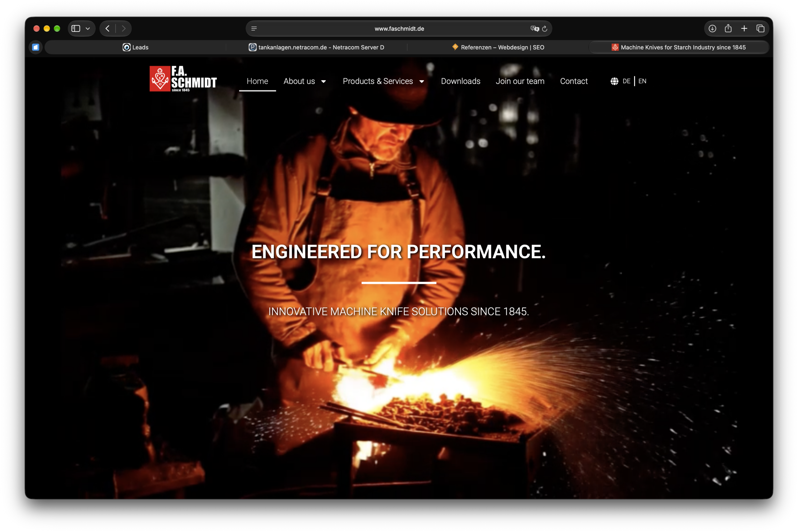Switch site language to EN
This screenshot has width=798, height=532.
click(642, 81)
